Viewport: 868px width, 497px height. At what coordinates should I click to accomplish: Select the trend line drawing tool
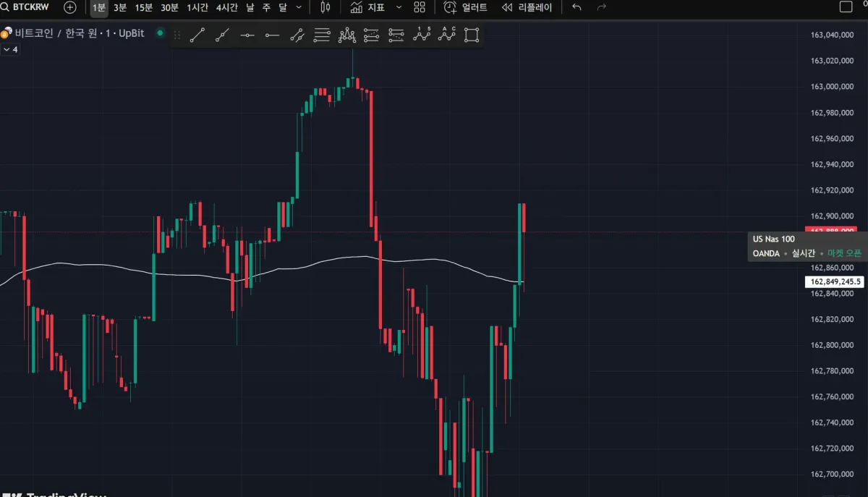click(x=197, y=35)
